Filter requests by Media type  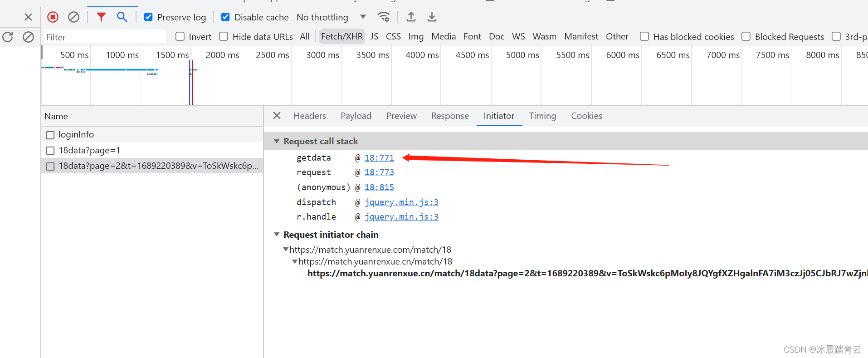point(444,36)
